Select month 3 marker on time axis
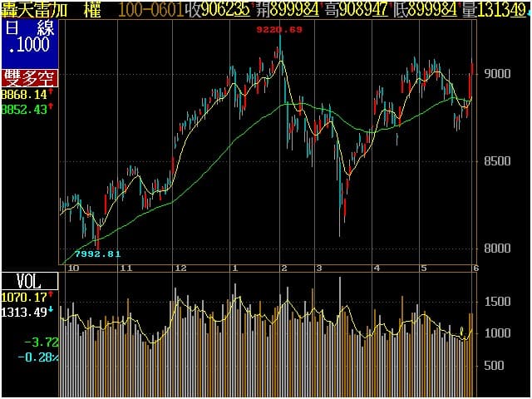The width and height of the screenshot is (532, 399). click(318, 268)
